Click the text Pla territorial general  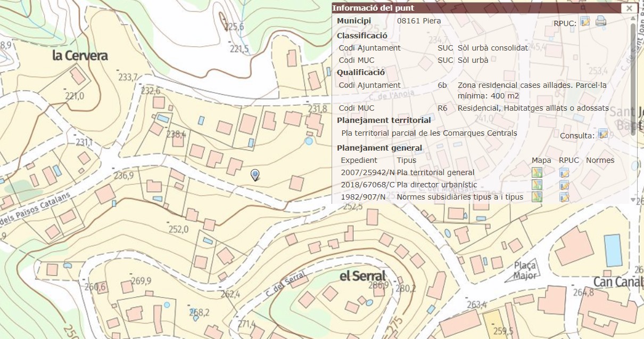click(x=436, y=172)
